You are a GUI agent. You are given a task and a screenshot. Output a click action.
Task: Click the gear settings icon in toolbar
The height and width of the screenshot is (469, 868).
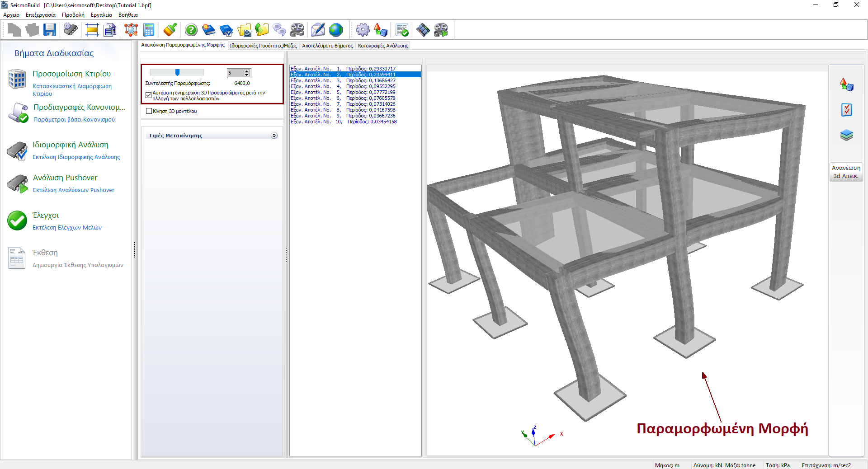[x=363, y=30]
